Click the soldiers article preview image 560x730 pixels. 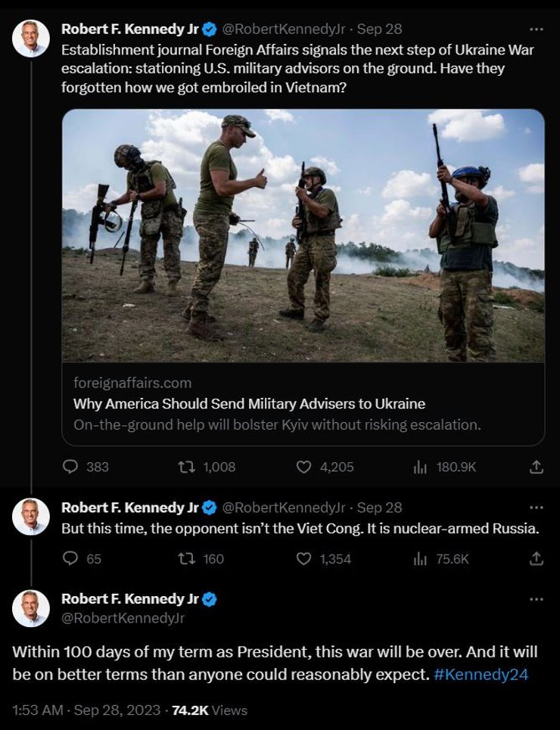click(x=303, y=235)
